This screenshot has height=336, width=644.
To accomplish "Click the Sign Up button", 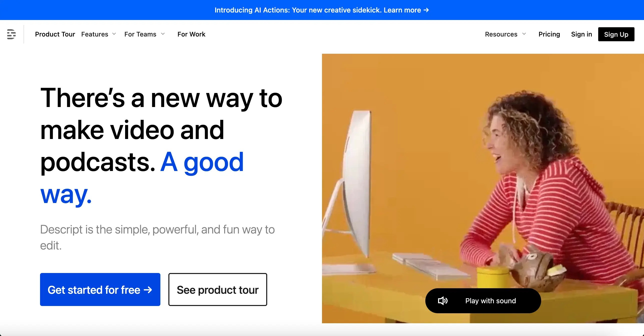I will coord(616,34).
